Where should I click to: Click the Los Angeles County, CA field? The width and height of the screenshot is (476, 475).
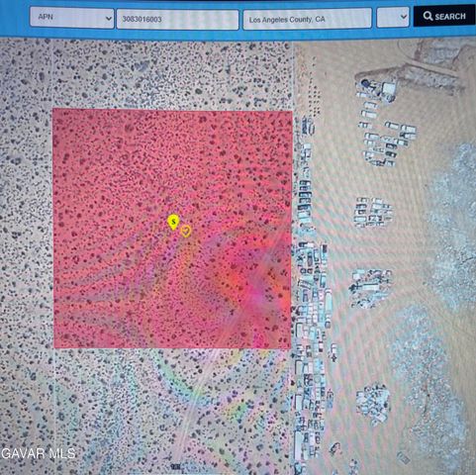(x=307, y=19)
